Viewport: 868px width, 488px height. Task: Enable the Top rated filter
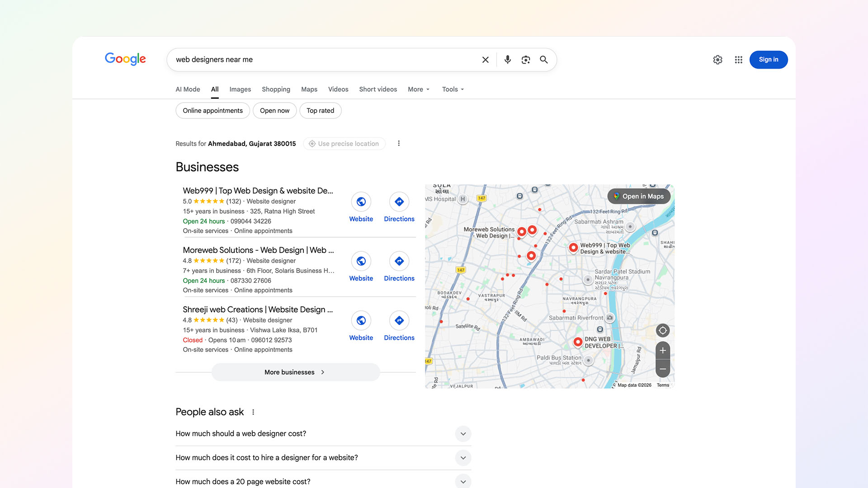click(320, 110)
